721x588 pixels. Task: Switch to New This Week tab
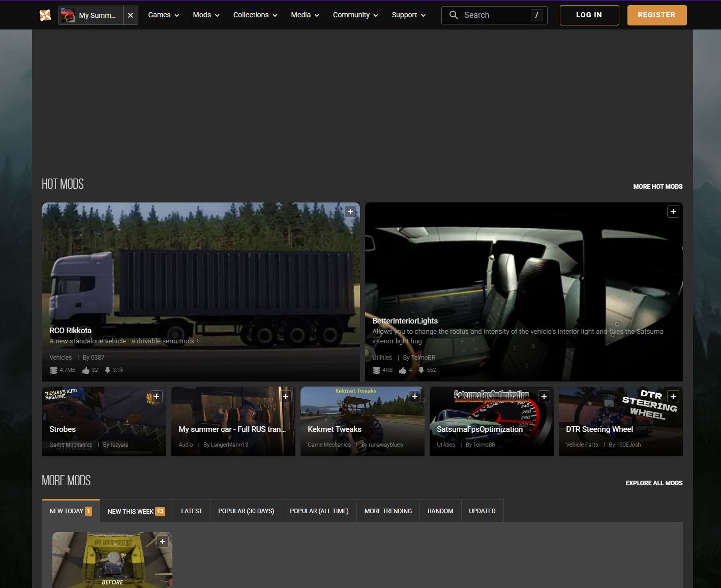[136, 511]
